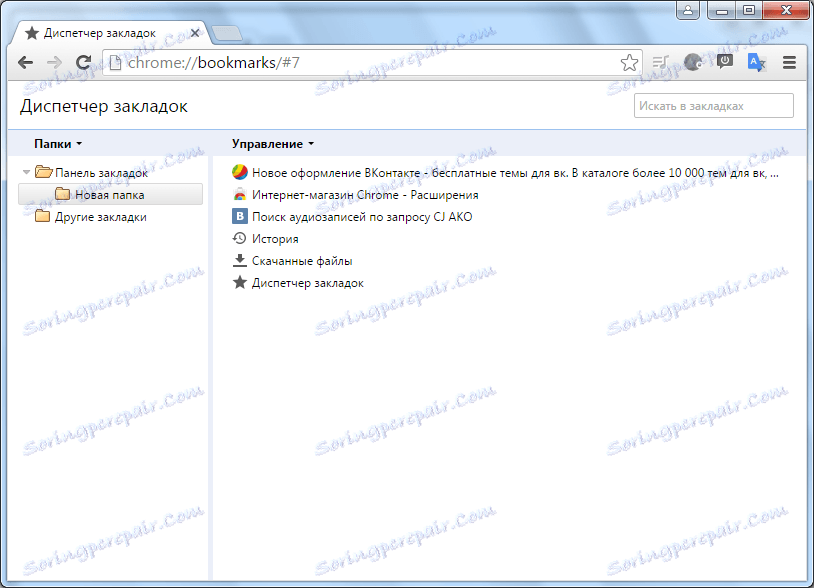814x588 pixels.
Task: Click the playlist-style extension icon
Action: click(660, 63)
